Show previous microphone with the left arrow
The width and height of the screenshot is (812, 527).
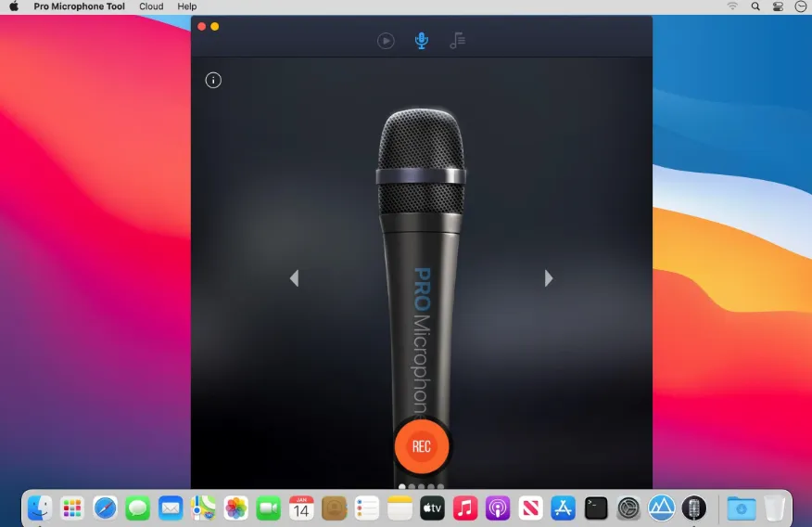[x=294, y=278]
